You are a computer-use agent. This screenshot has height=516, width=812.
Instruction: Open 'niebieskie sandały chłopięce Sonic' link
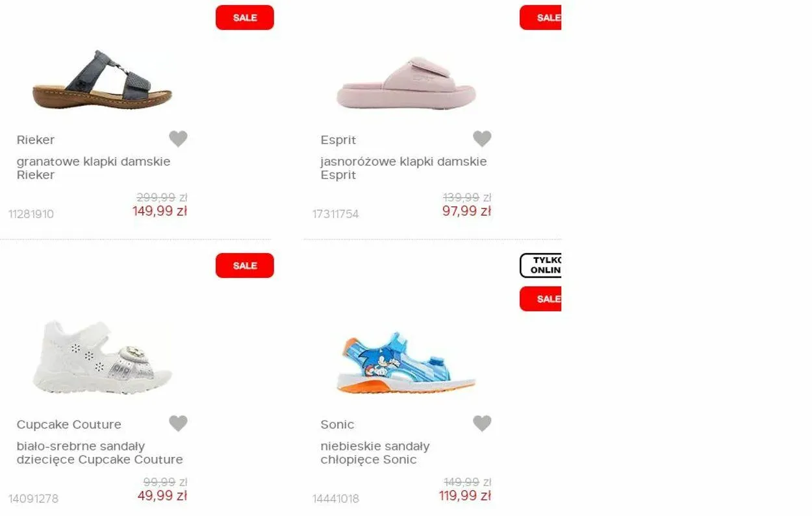click(x=375, y=453)
